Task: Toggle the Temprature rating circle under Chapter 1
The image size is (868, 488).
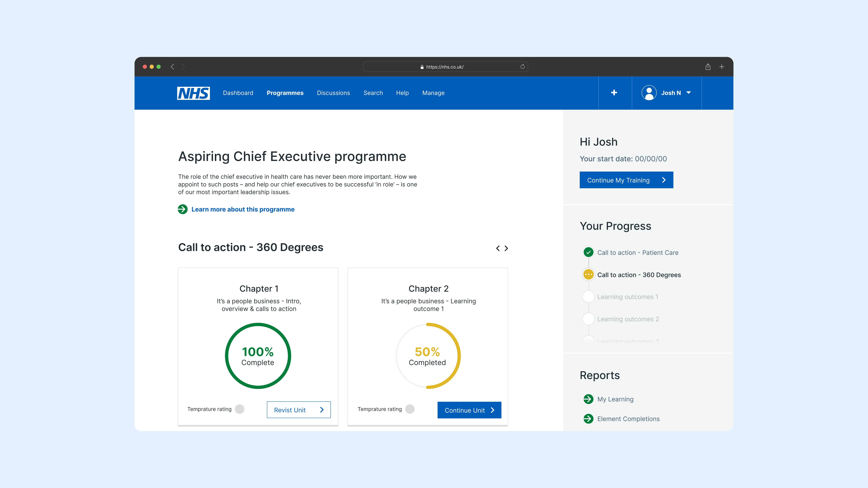Action: click(239, 409)
